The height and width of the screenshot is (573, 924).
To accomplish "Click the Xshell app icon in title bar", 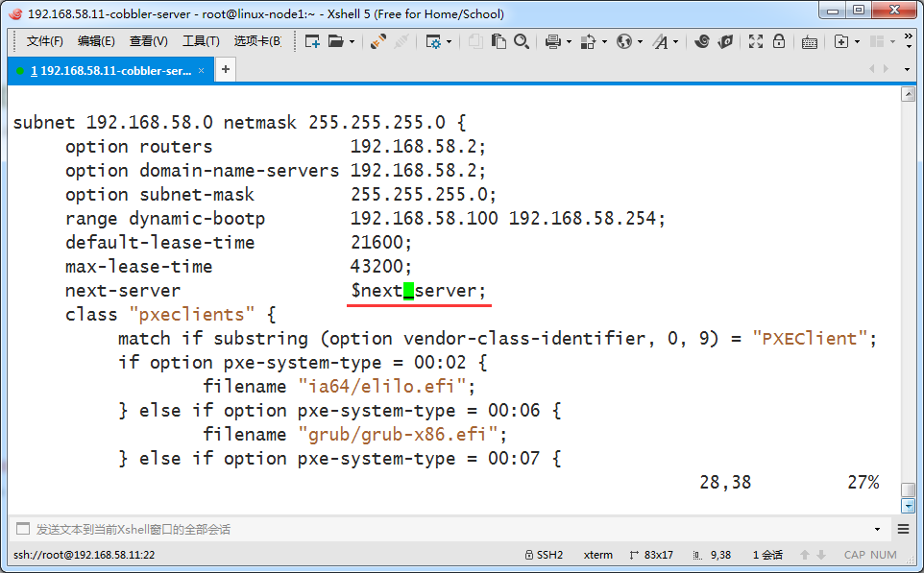I will 16,13.
